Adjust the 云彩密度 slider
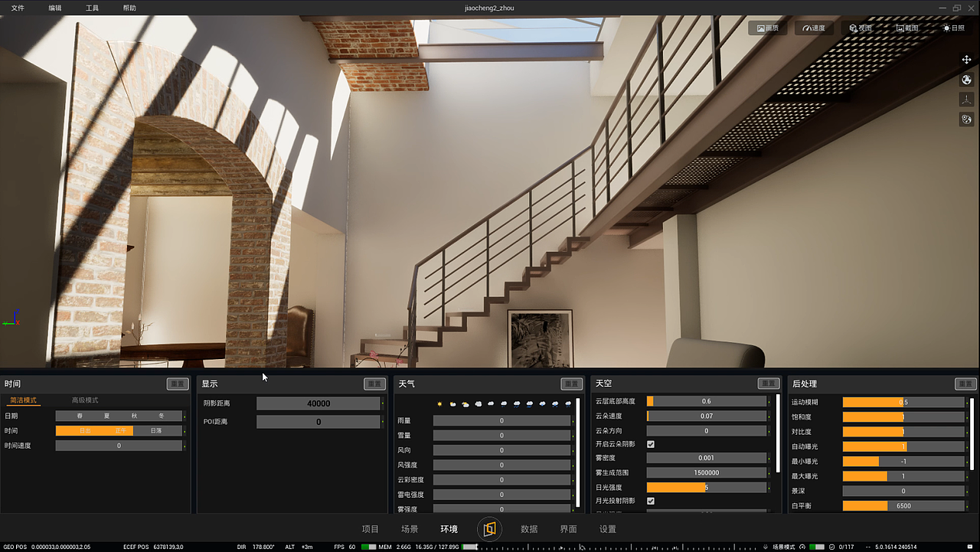This screenshot has width=980, height=552. point(501,480)
